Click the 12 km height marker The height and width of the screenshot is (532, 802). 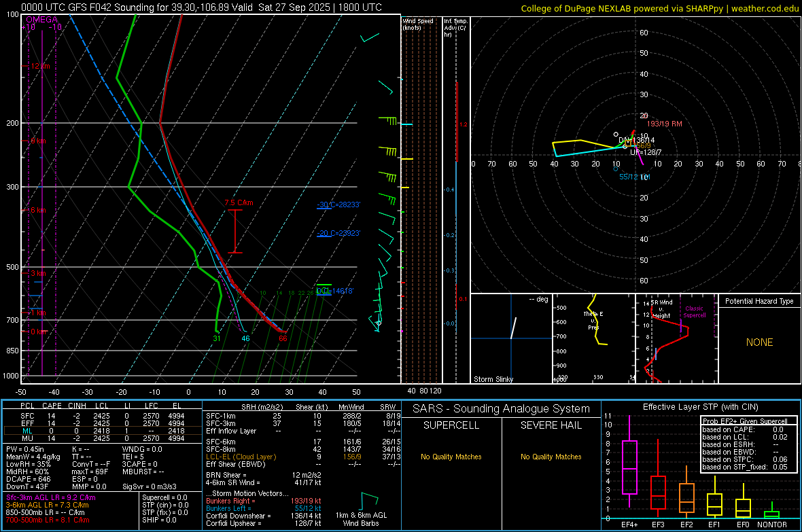(x=40, y=66)
